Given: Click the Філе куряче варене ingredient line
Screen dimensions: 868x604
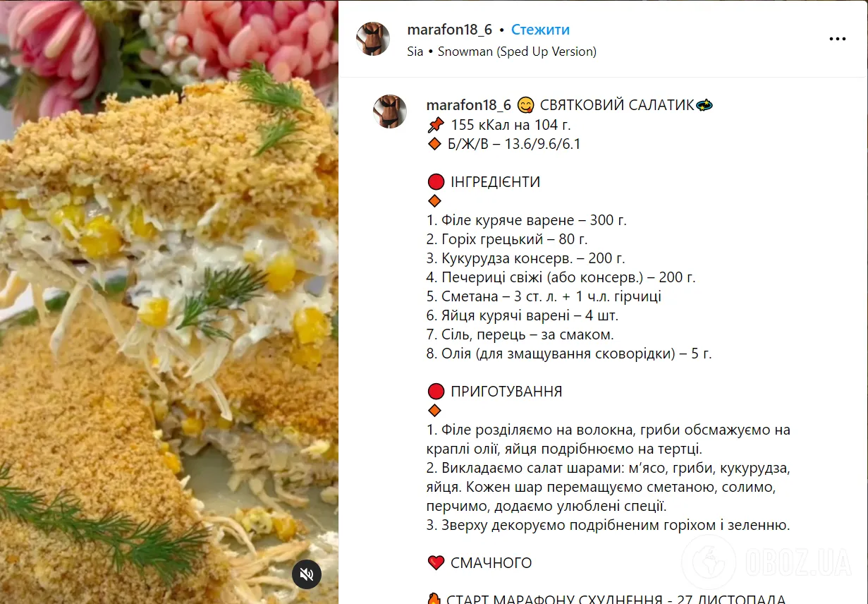Looking at the screenshot, I should coord(526,220).
